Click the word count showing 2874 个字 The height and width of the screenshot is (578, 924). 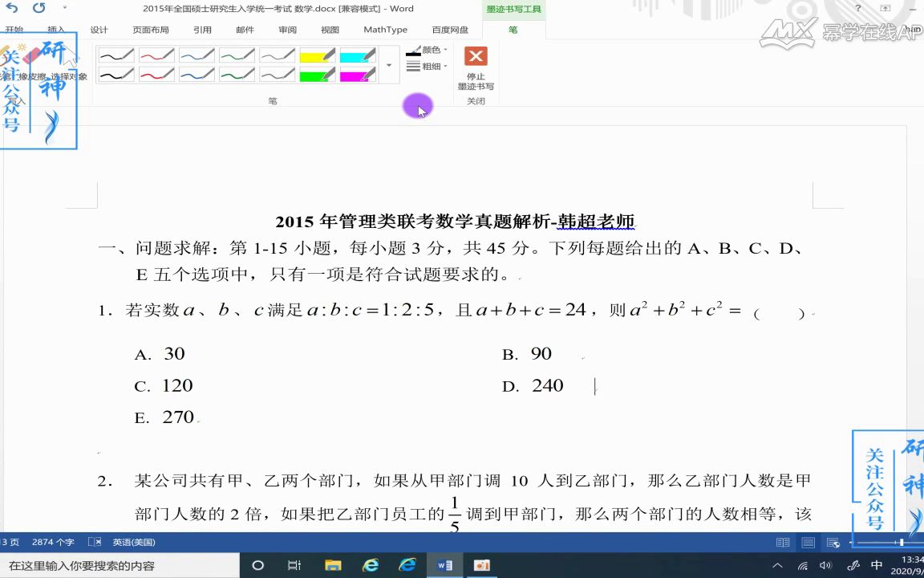tap(52, 542)
